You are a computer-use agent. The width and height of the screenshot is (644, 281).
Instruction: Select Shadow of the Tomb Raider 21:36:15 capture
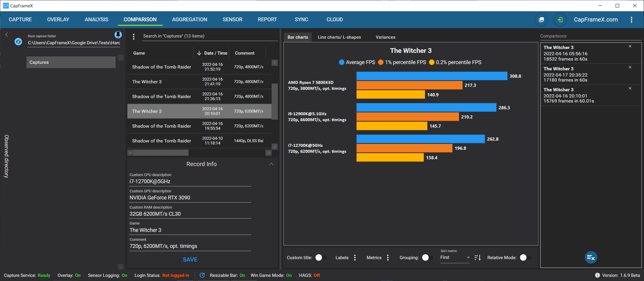(199, 96)
